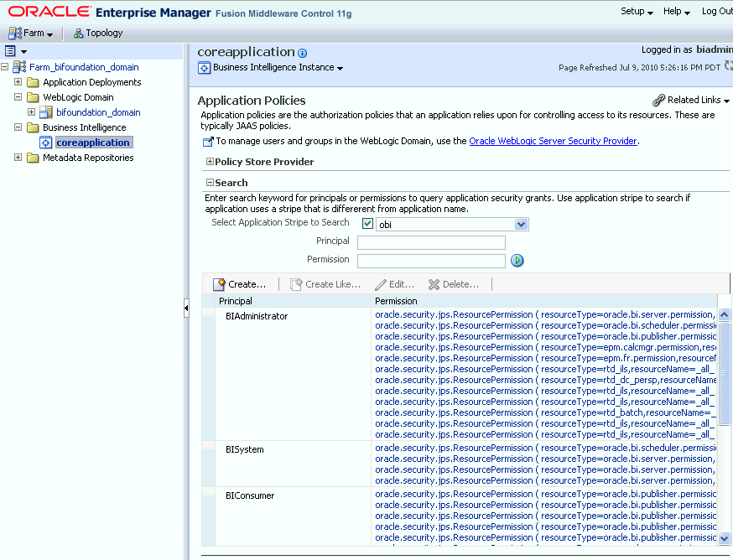Viewport: 733px width, 560px height.
Task: Open Oracle WebLogic Server Security Provider link
Action: click(x=551, y=140)
